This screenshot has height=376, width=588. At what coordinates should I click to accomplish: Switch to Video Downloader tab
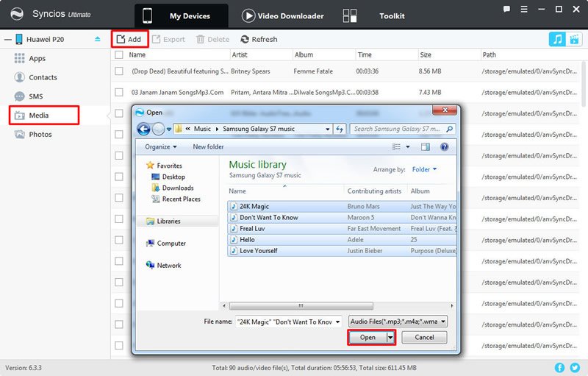click(x=283, y=15)
